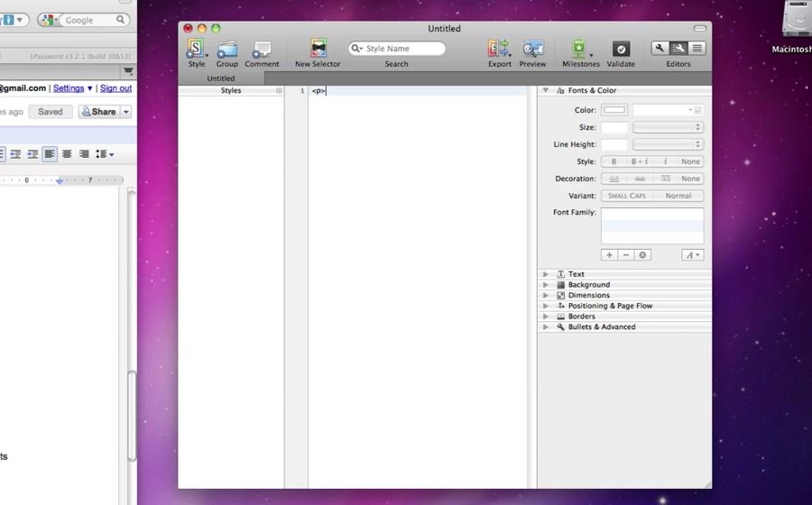Expand Bullets & Advanced section

(545, 327)
